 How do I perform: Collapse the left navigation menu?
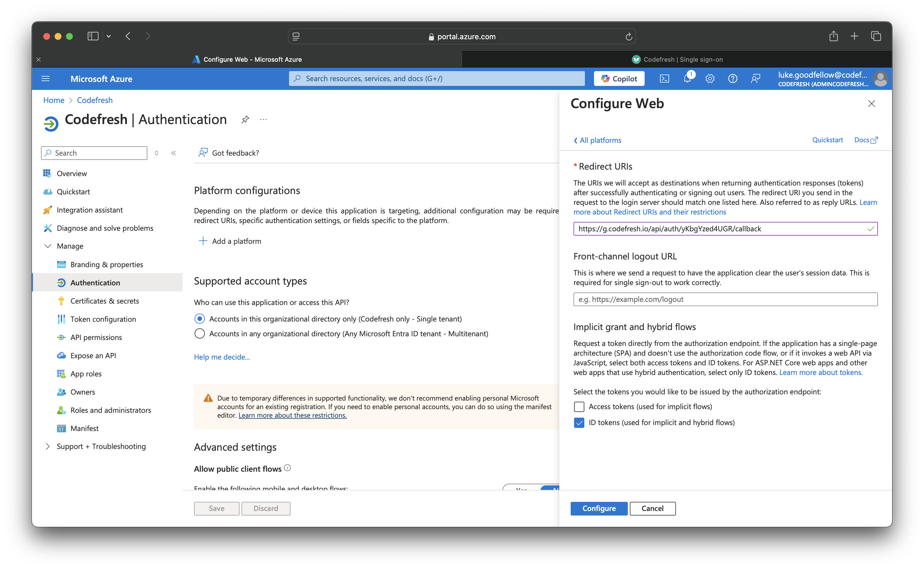coord(174,153)
